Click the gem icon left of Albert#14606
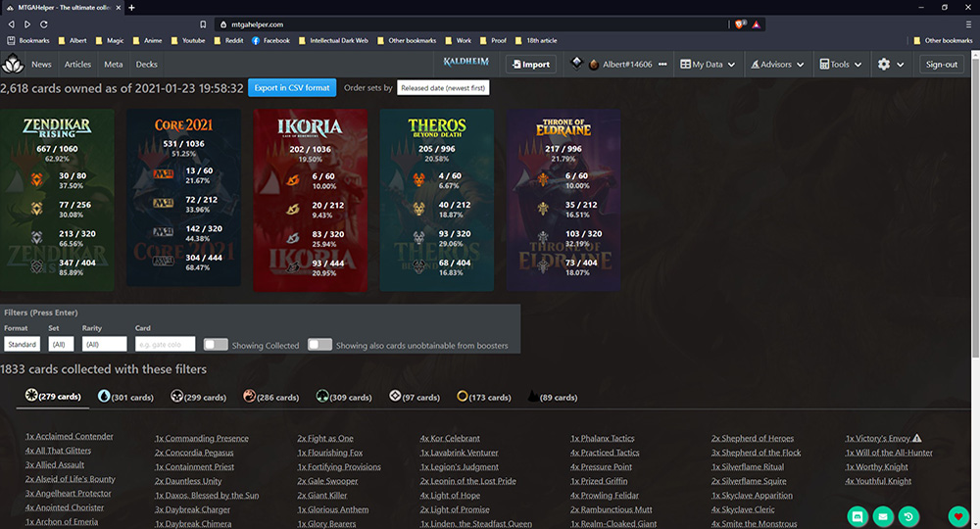 click(x=577, y=63)
